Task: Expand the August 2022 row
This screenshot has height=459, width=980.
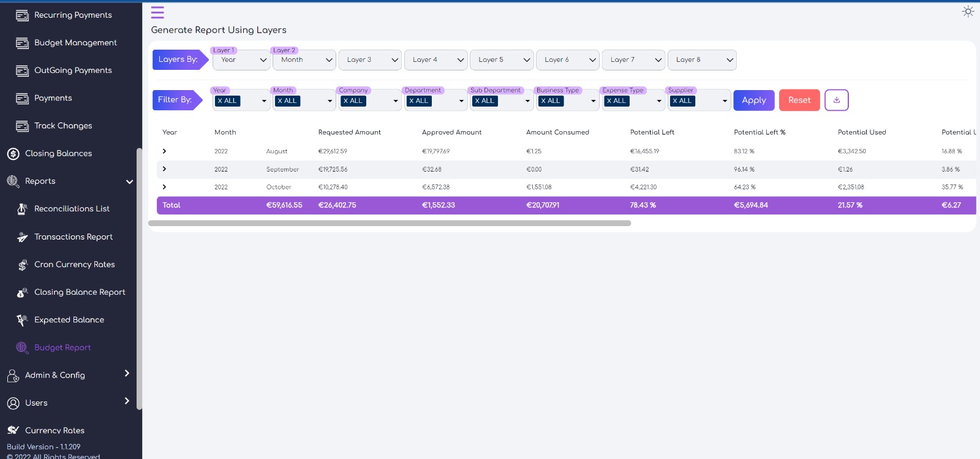Action: pos(164,151)
